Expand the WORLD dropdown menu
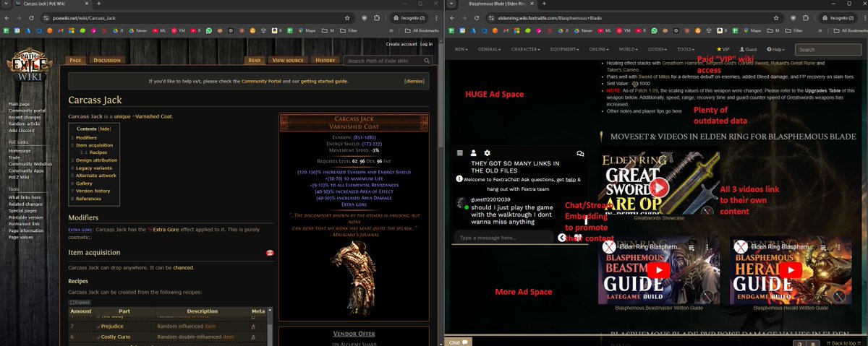 click(x=630, y=49)
